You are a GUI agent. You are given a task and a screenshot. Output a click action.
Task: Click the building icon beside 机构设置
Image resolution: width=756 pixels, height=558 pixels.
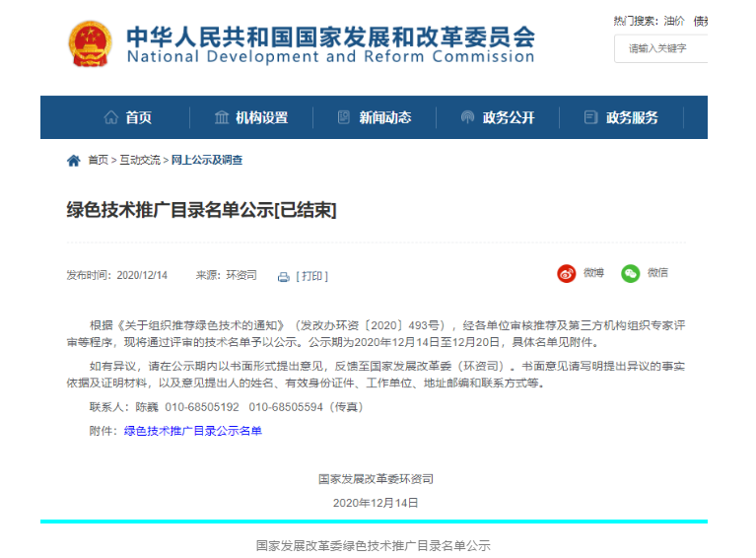click(x=222, y=117)
